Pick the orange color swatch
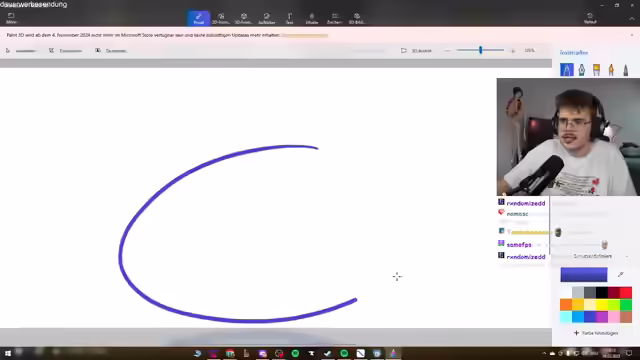Screen dimensions: 640x360 [x=566, y=304]
